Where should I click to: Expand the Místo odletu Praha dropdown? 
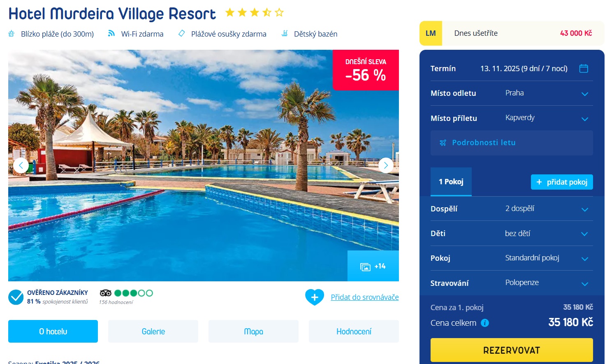pyautogui.click(x=512, y=93)
